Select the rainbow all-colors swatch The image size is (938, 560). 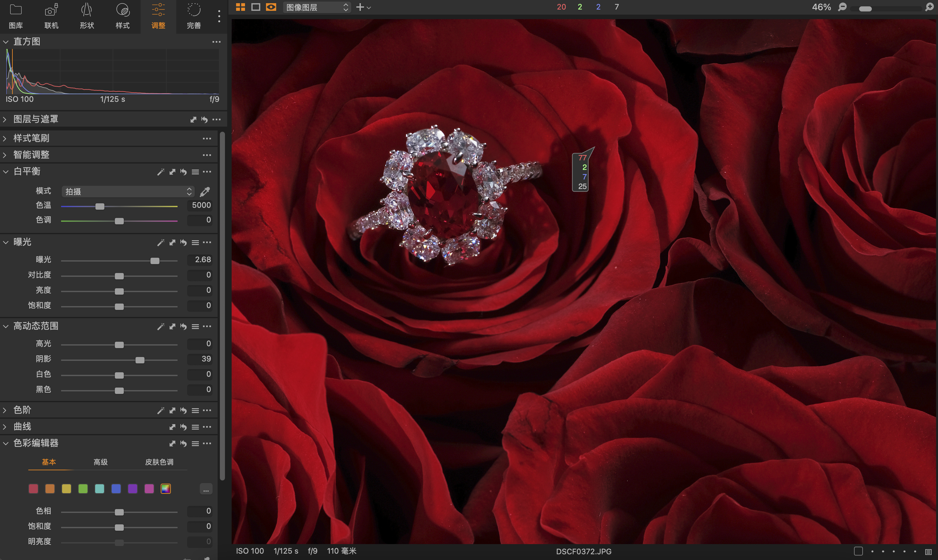pos(166,489)
